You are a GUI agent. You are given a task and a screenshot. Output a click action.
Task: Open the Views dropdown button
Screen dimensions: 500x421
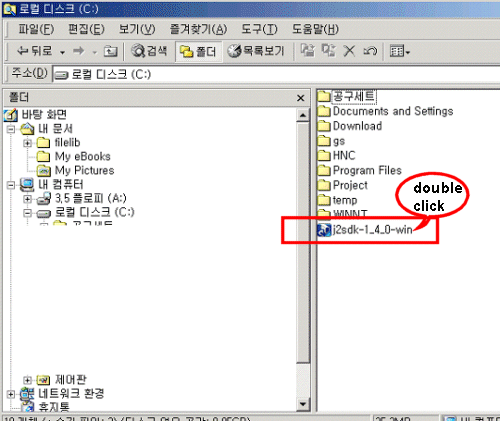tap(399, 51)
